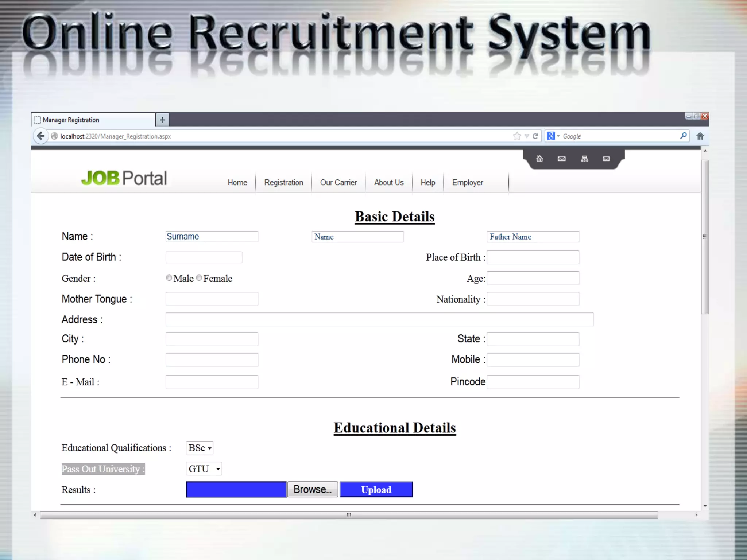Click the browser back arrow button
The height and width of the screenshot is (560, 747).
pyautogui.click(x=40, y=136)
